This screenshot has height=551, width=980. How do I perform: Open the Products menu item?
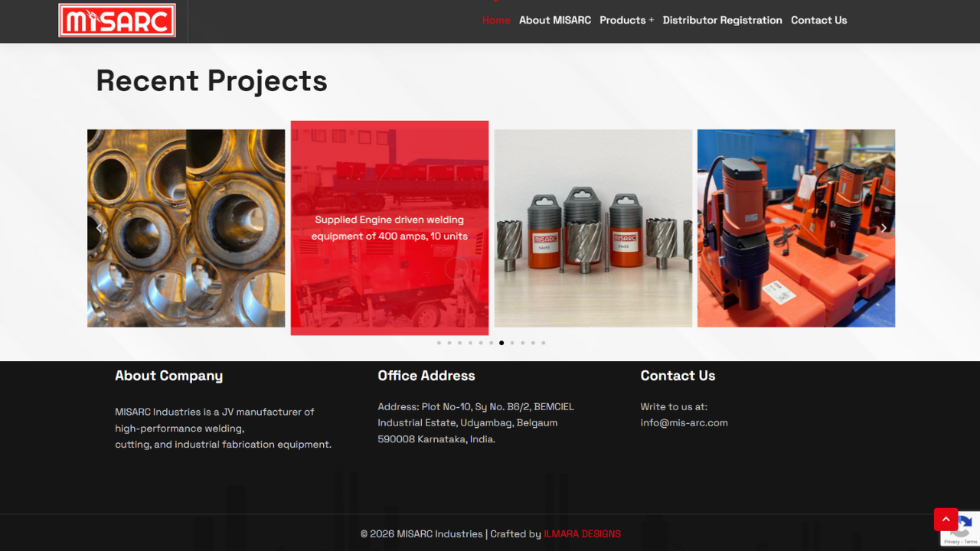(622, 21)
